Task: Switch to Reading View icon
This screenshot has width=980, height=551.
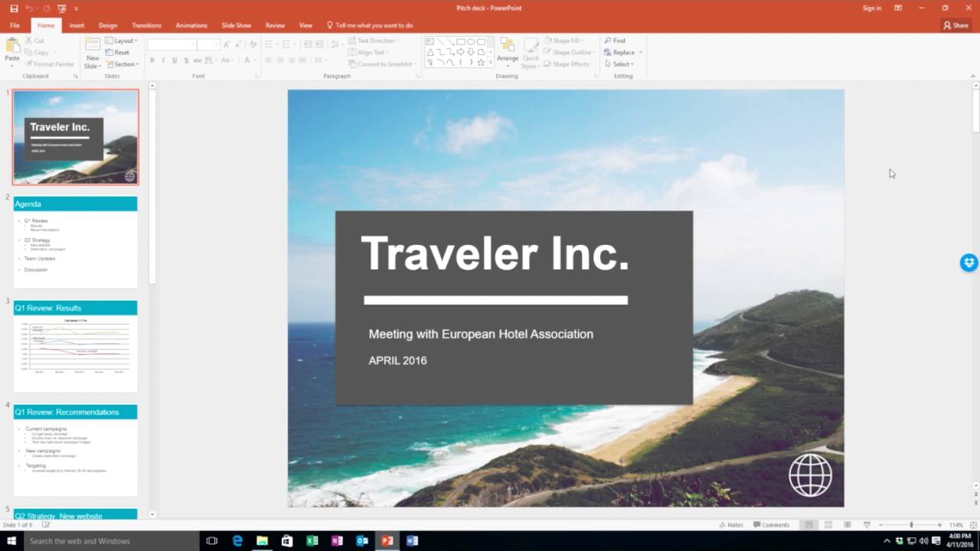Action: tap(847, 525)
